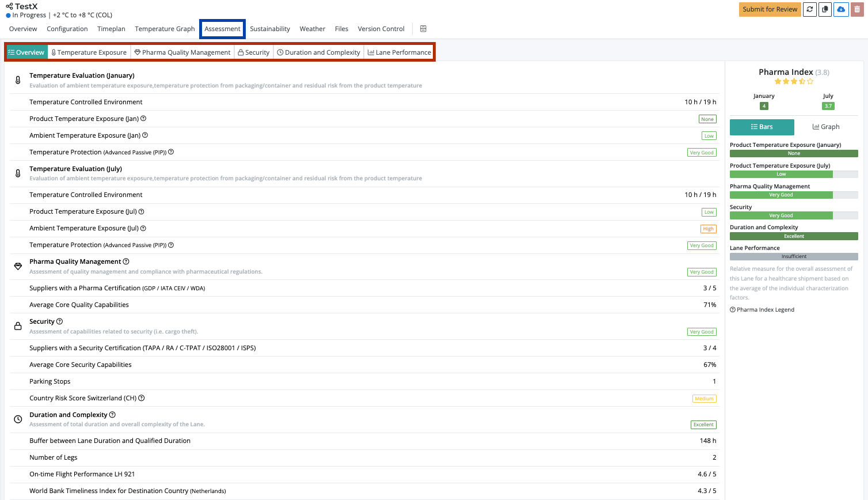Click the server icon after Version Control
Screen dimensions: 868x500
[423, 29]
